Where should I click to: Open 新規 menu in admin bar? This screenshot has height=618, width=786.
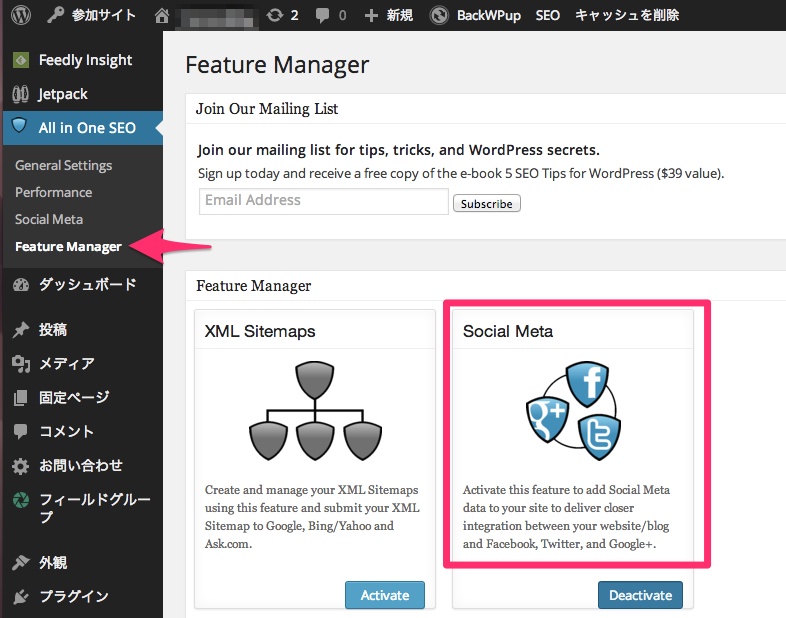400,16
